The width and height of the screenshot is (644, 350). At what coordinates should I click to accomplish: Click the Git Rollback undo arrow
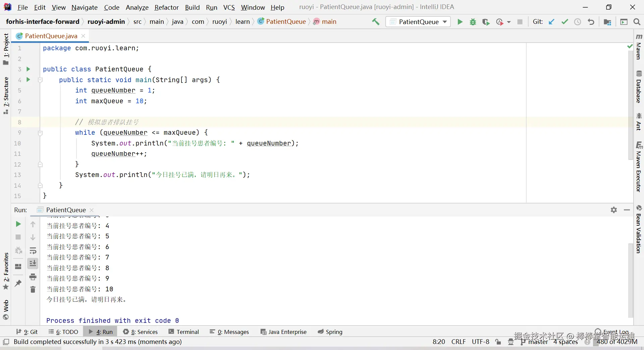(x=591, y=22)
